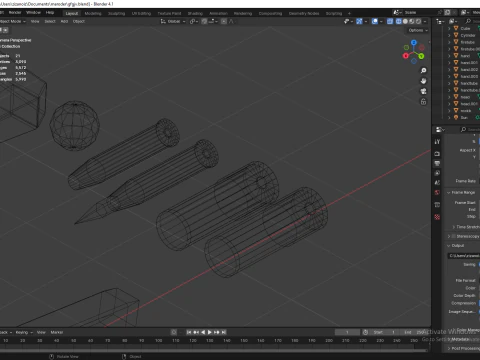Open Object Mode dropdown
The width and height of the screenshot is (480, 360).
point(12,21)
